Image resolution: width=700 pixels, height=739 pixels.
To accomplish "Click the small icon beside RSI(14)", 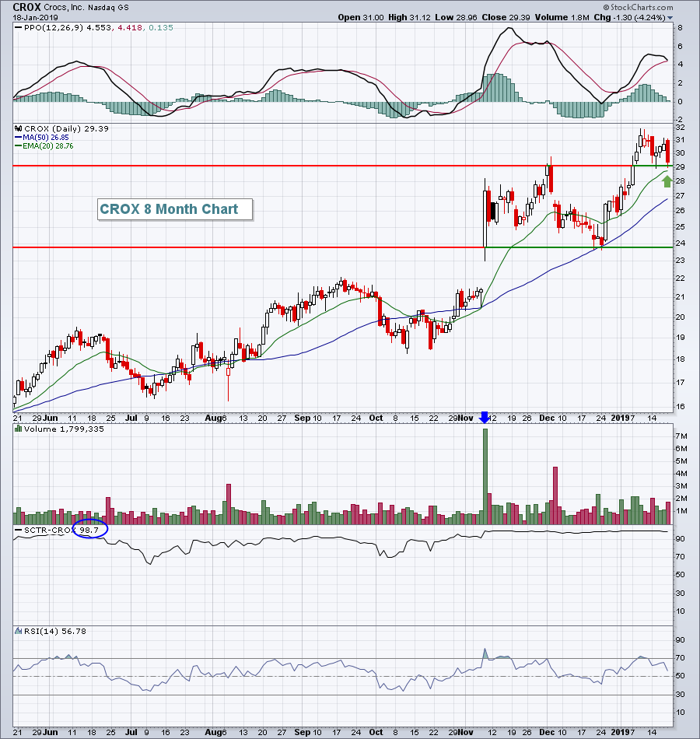I will point(19,631).
